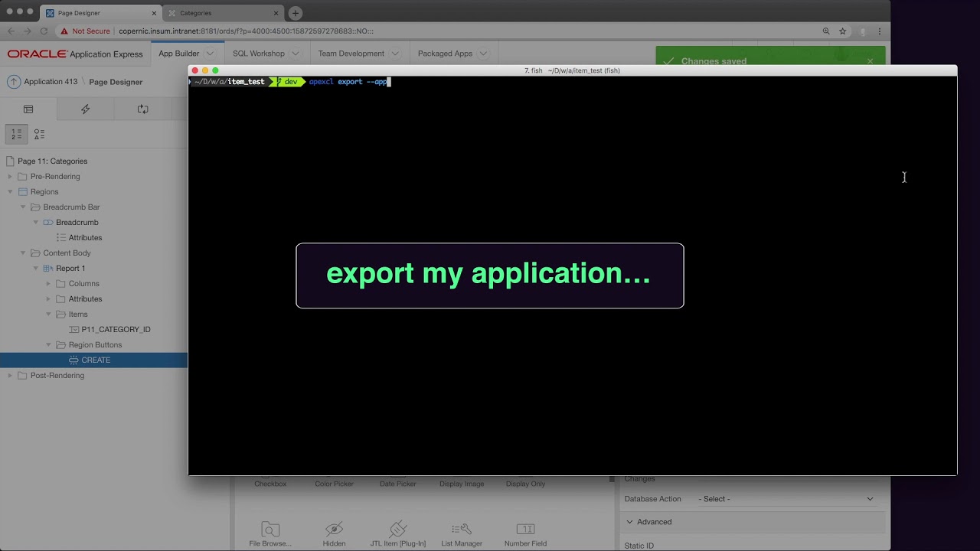
Task: Click the browser back arrow
Action: (x=11, y=31)
